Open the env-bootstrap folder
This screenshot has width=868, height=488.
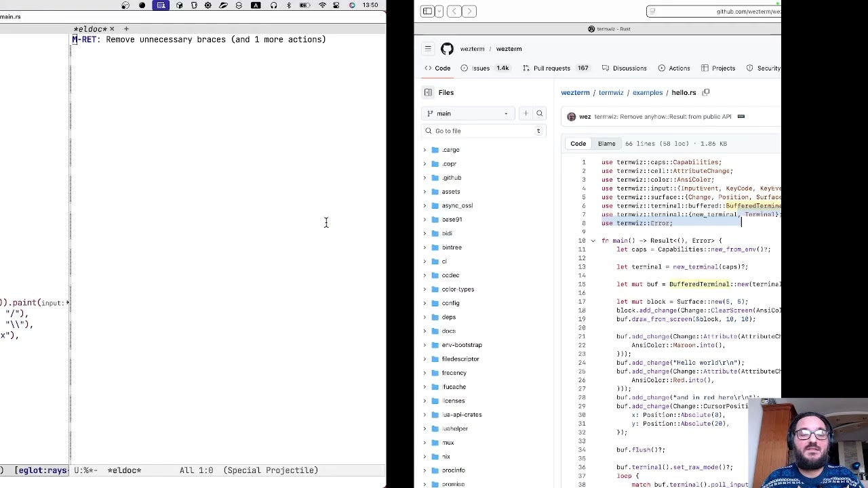(462, 345)
